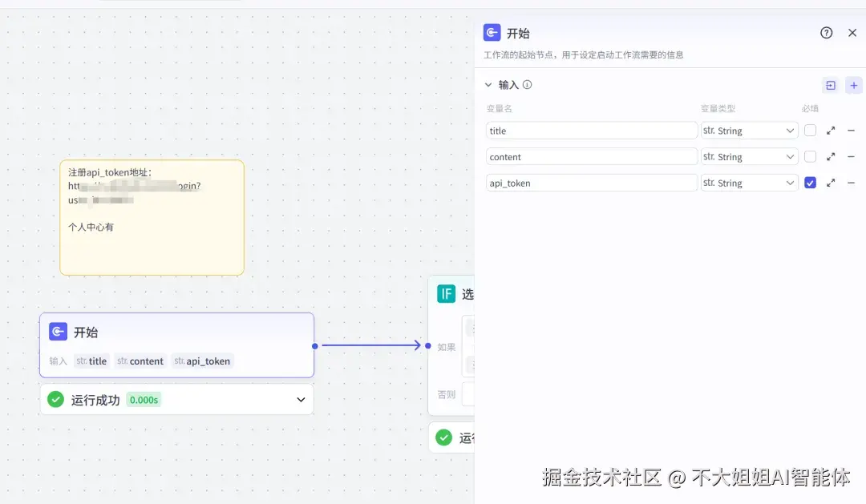Select the api_token tag on the 开始 node
The image size is (866, 504).
202,361
